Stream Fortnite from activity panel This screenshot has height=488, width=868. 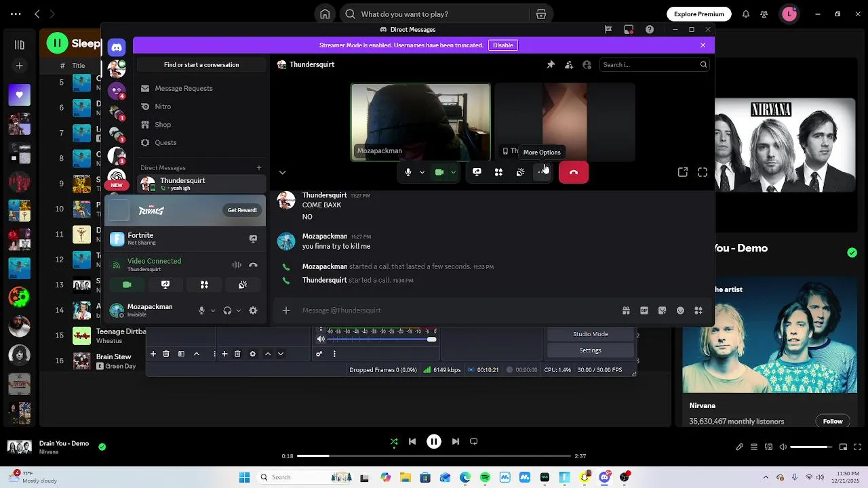click(x=253, y=239)
